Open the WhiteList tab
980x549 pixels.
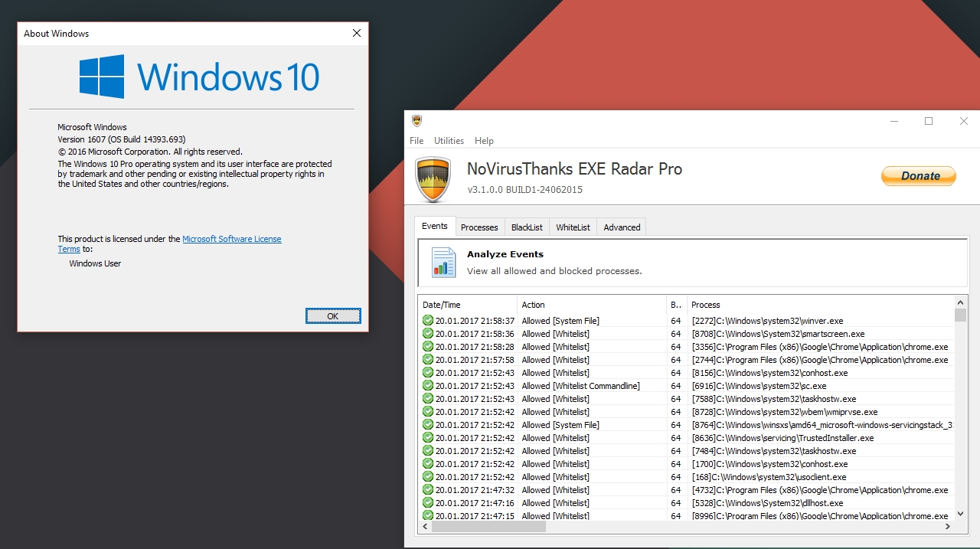coord(573,227)
